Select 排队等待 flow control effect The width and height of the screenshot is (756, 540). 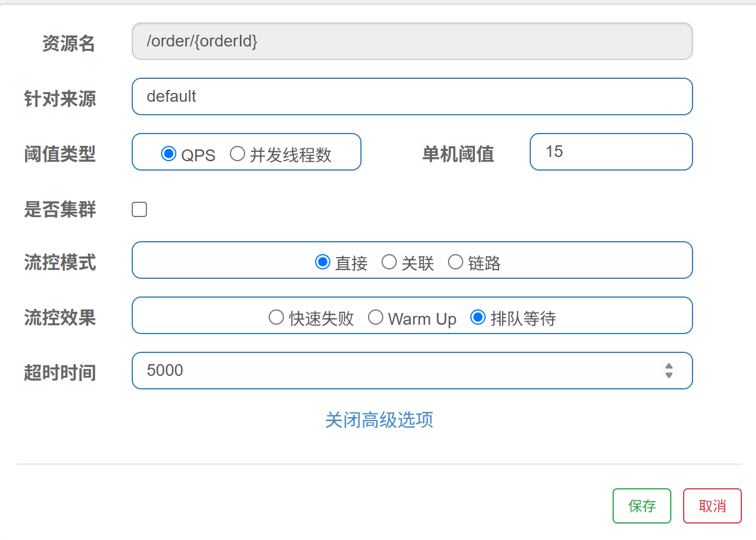pos(478,318)
